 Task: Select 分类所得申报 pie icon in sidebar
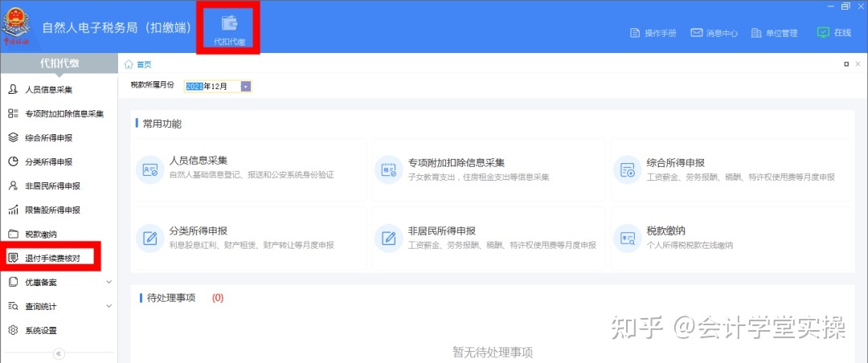(x=14, y=161)
